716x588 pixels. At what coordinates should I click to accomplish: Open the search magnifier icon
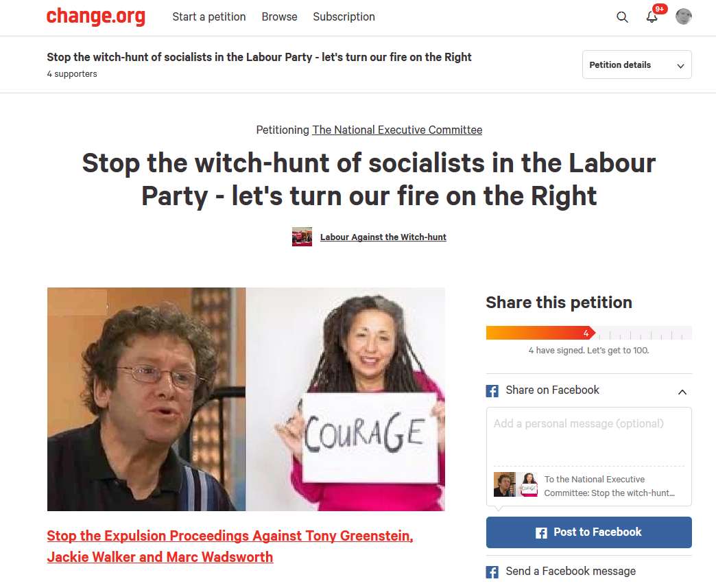click(622, 17)
